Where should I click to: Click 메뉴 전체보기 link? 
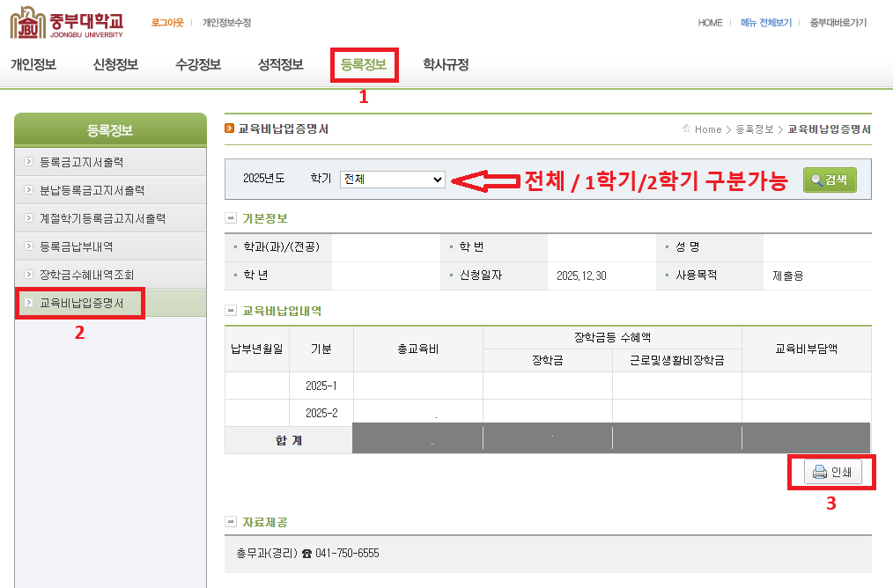[766, 23]
